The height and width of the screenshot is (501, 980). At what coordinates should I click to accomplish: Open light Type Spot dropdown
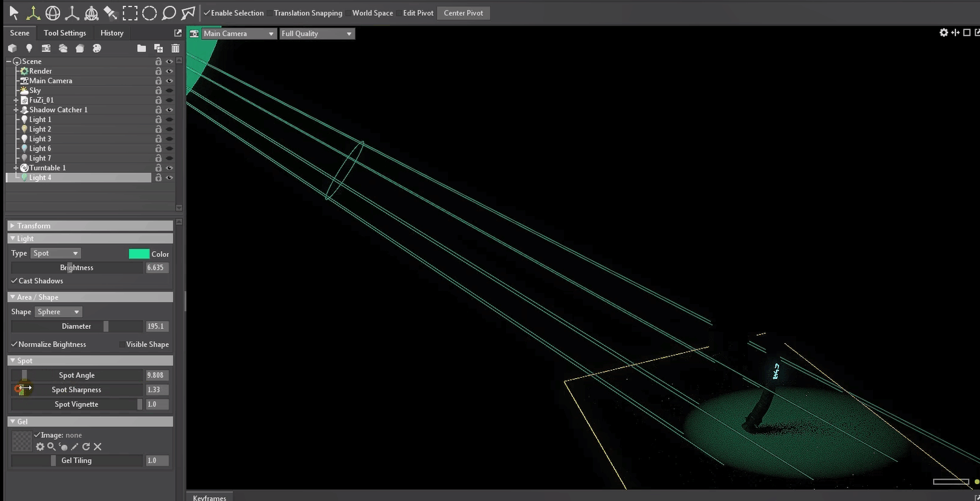(55, 253)
